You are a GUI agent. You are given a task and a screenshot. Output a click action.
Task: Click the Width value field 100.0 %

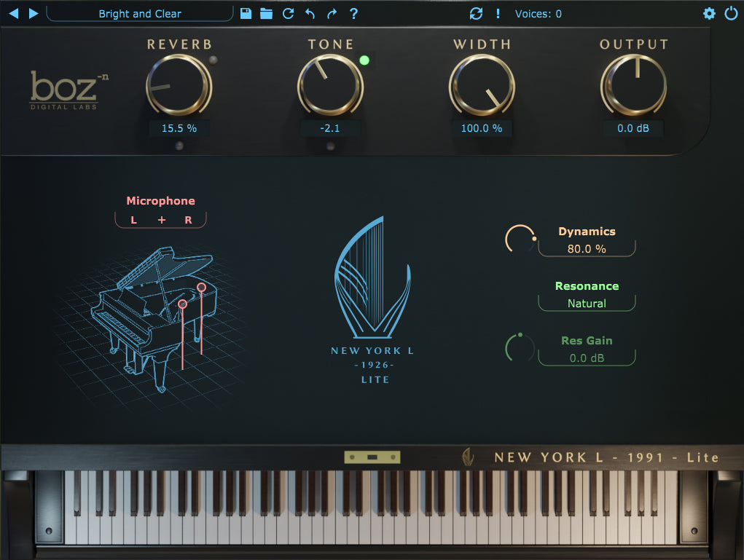click(481, 128)
